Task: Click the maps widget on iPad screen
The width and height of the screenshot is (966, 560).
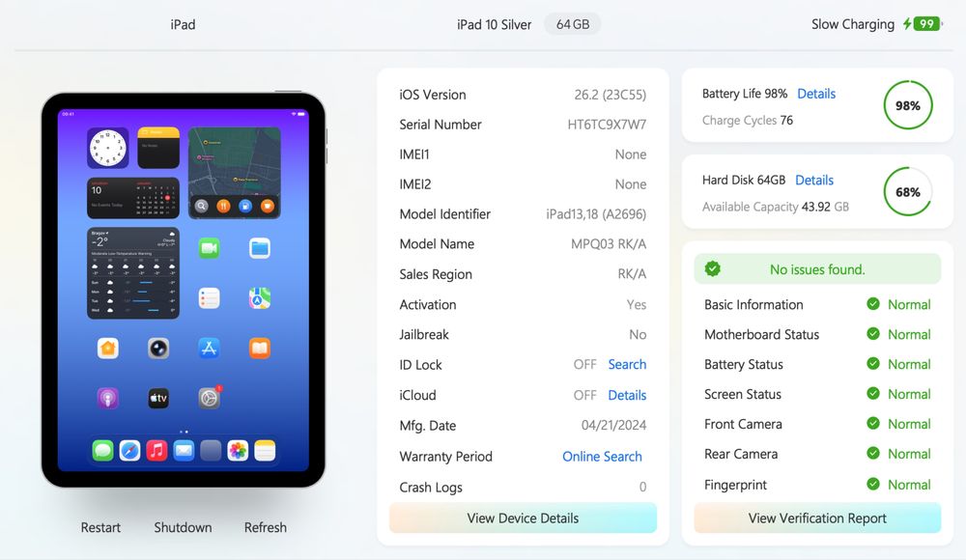Action: pyautogui.click(x=234, y=173)
